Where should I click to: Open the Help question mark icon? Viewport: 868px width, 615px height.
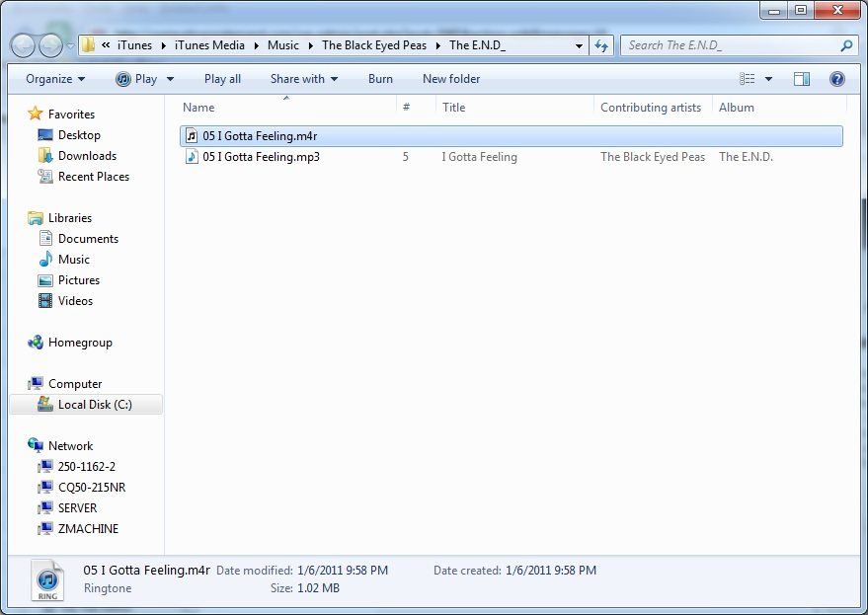(837, 79)
